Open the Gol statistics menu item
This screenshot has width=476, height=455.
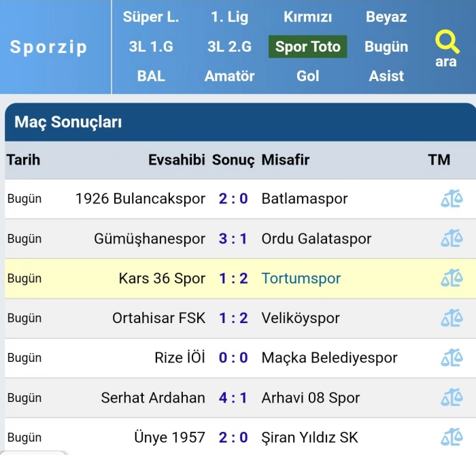pos(308,76)
